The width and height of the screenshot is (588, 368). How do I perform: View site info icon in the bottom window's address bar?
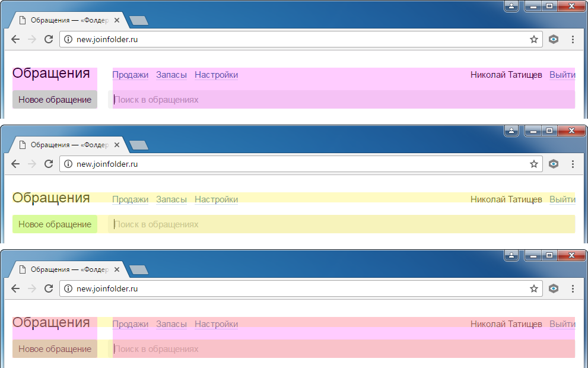(x=68, y=288)
